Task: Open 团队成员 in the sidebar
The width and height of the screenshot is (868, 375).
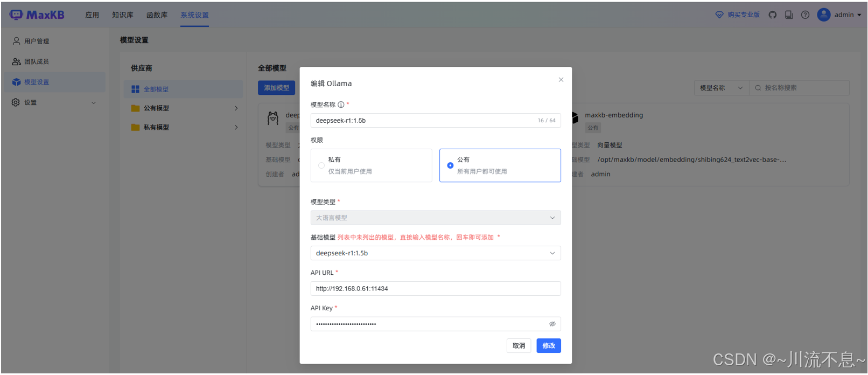Action: (55, 61)
